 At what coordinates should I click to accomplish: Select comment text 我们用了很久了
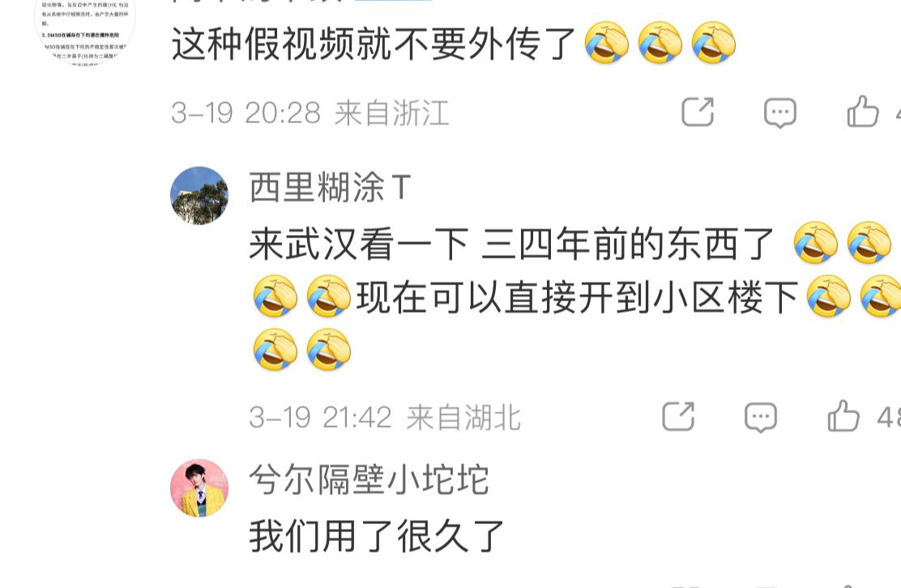[377, 535]
